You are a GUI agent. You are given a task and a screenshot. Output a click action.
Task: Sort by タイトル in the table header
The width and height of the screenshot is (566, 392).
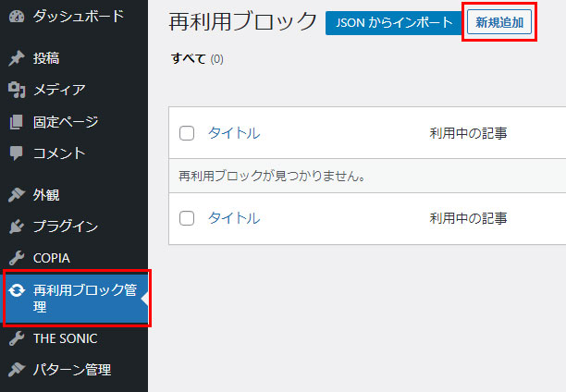pos(234,133)
